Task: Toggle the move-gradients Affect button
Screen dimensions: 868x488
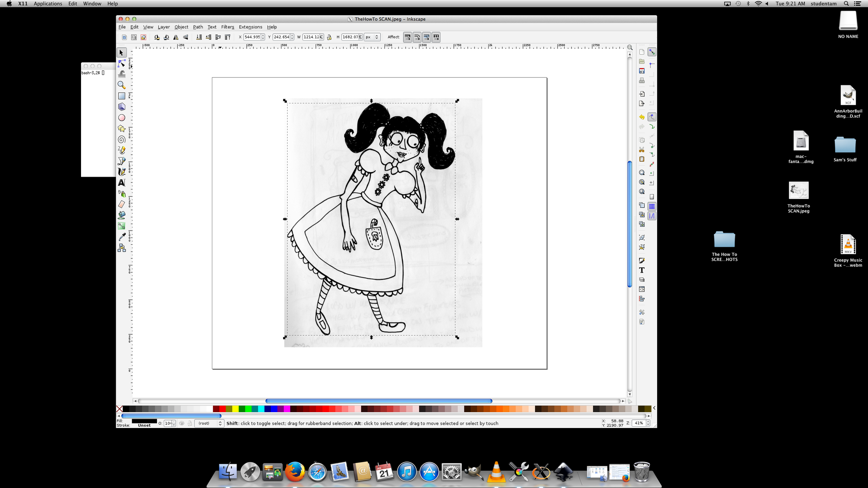Action: (426, 37)
